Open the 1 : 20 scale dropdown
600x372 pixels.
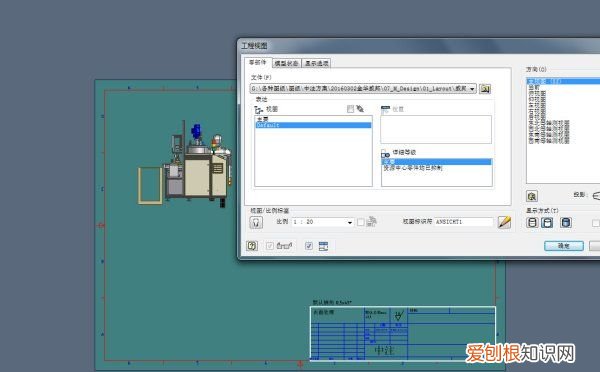350,222
